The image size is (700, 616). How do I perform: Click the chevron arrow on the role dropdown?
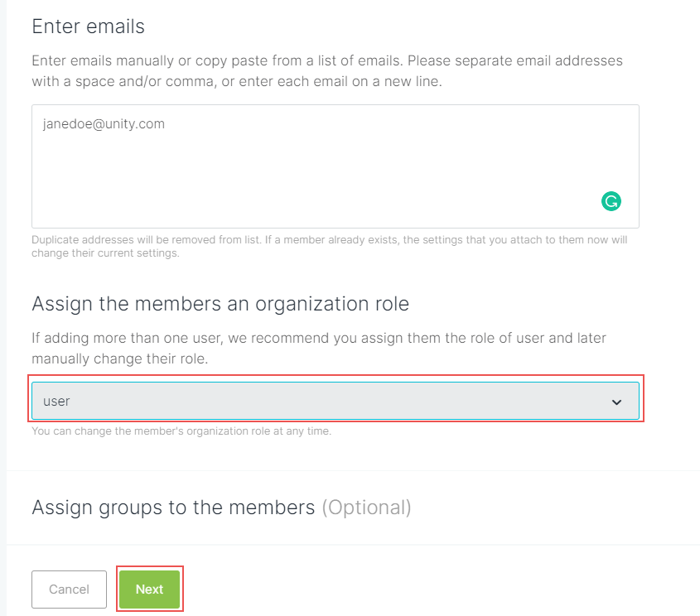(x=616, y=402)
